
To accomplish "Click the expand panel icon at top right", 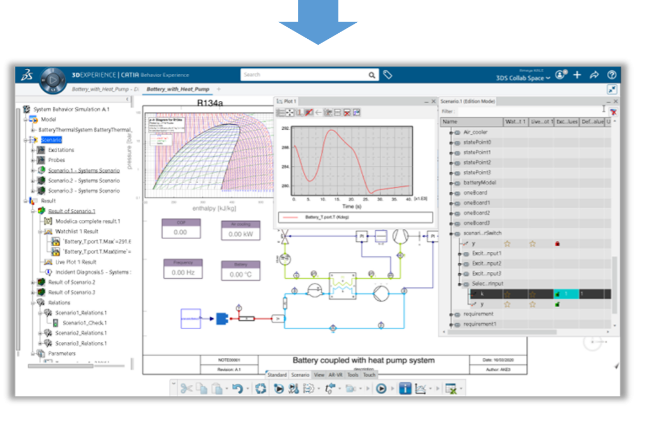I will [611, 90].
